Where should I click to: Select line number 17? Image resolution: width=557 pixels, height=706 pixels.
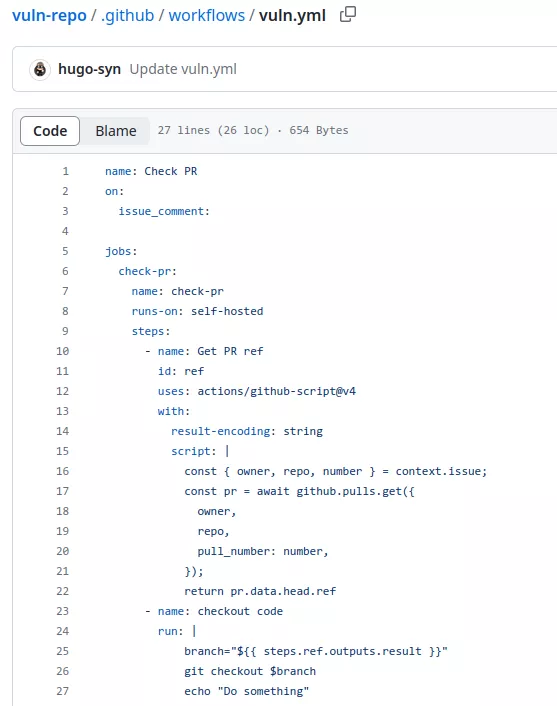coord(63,491)
